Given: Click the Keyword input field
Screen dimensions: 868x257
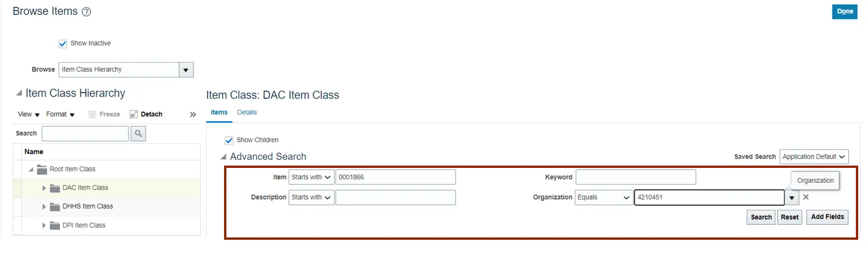Looking at the screenshot, I should coord(635,177).
